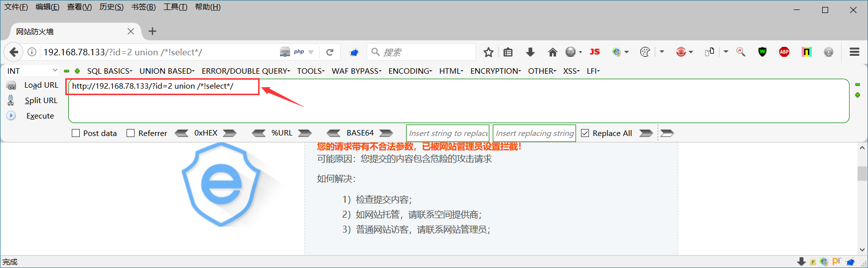The width and height of the screenshot is (868, 268).
Task: Open the downloads arrow in toolbar
Action: pos(530,52)
